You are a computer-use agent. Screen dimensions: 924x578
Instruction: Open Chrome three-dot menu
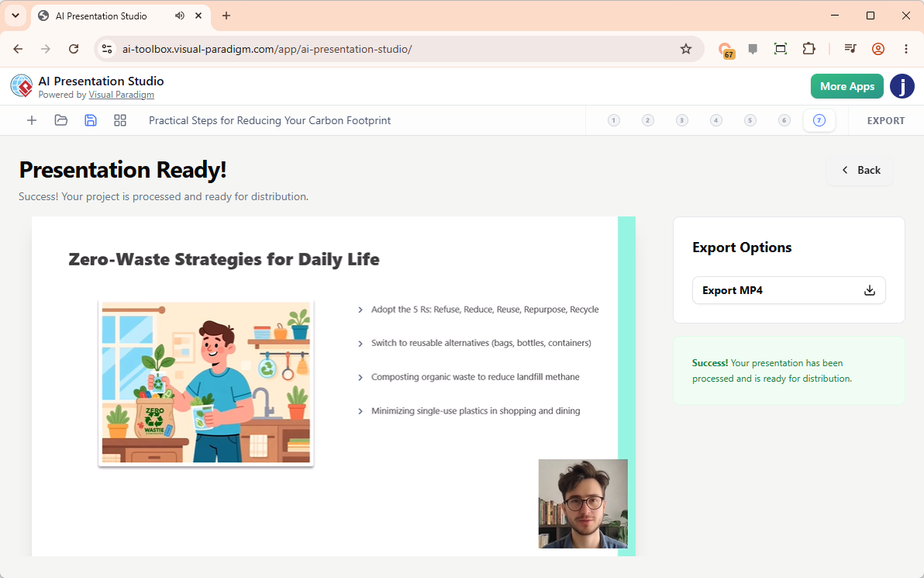click(x=905, y=49)
